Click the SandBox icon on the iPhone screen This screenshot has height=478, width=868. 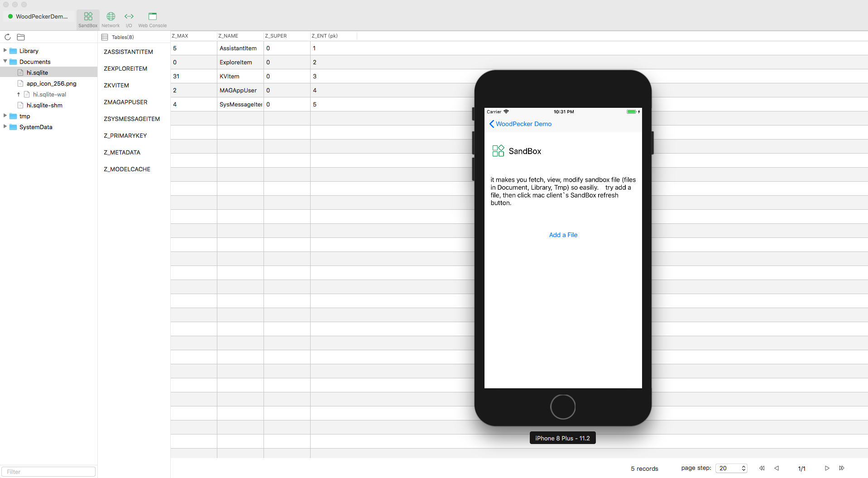pos(498,151)
